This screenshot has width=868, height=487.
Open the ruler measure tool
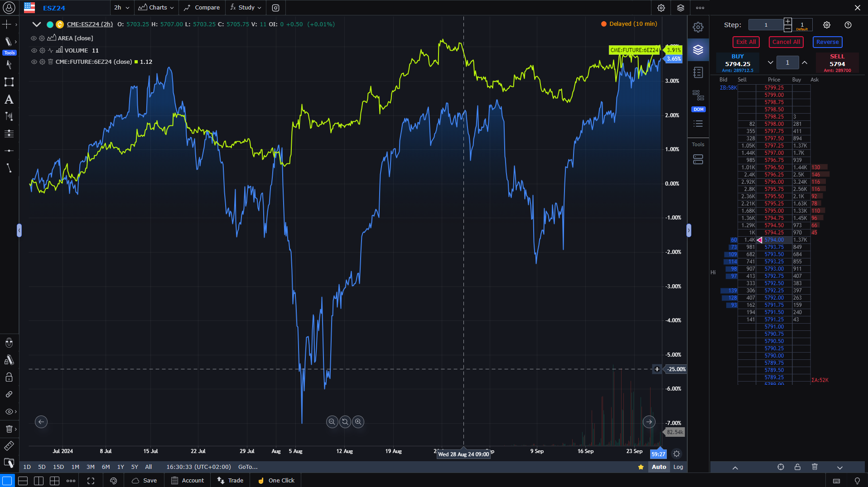(9, 446)
